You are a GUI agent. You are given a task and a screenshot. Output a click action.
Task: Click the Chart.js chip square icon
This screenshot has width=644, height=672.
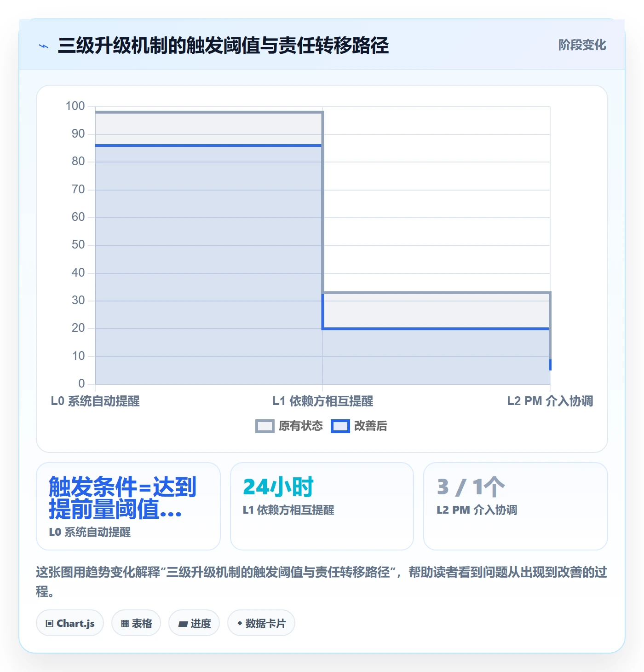pyautogui.click(x=50, y=624)
